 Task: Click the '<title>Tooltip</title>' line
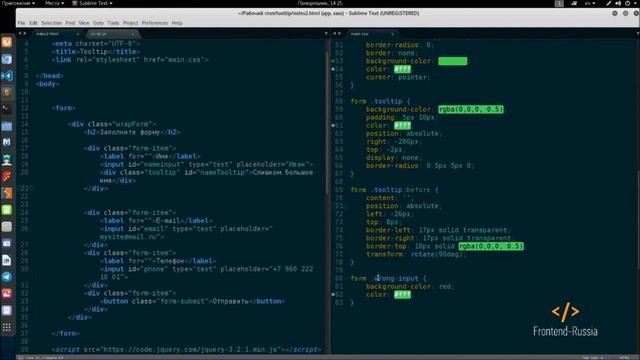click(96, 52)
